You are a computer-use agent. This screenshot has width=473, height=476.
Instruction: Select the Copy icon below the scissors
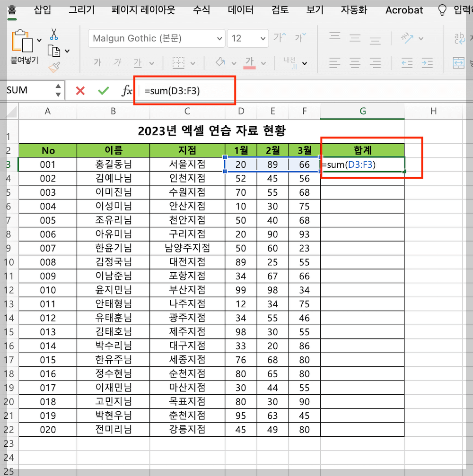(53, 51)
